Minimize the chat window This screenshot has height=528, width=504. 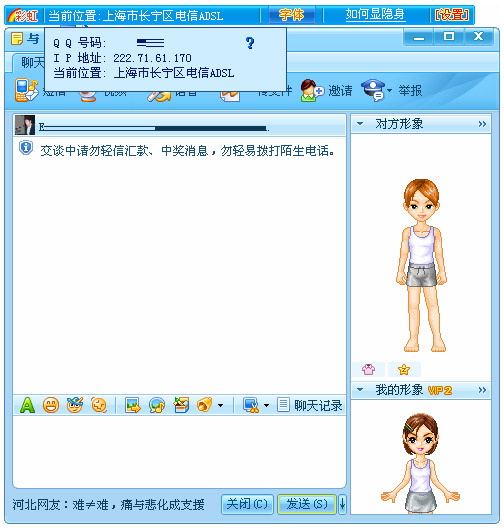tap(419, 37)
